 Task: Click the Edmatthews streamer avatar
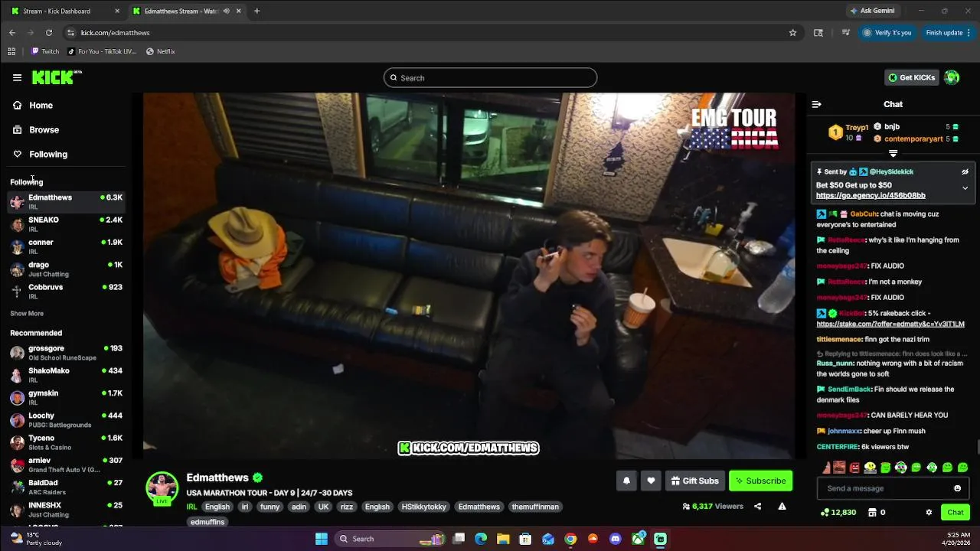point(162,488)
